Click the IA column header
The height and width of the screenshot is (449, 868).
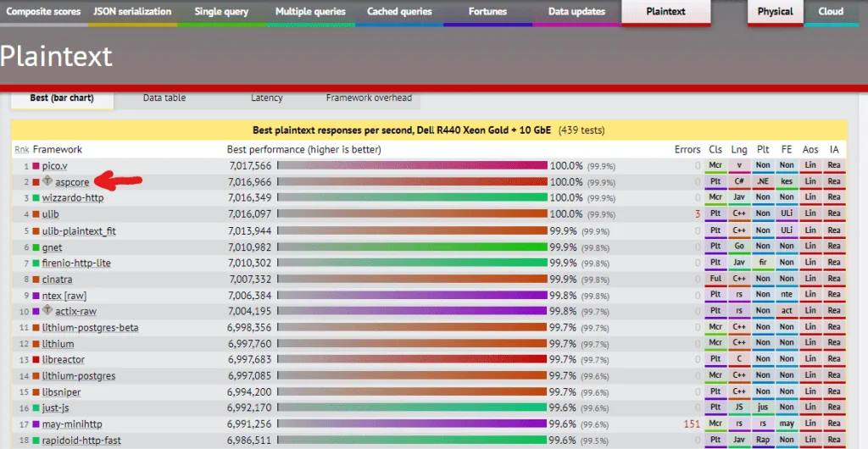834,149
